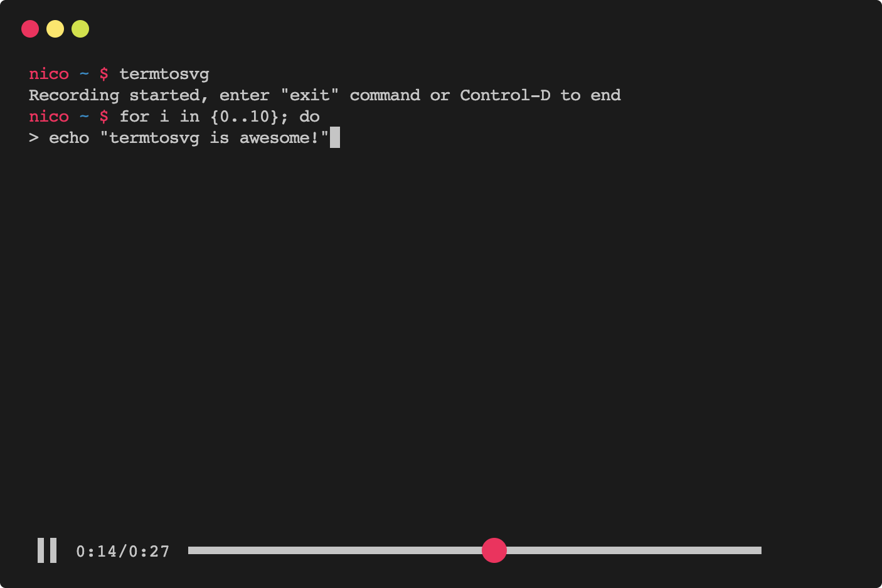This screenshot has height=588, width=882.
Task: Pause the terminal recording playback
Action: click(47, 550)
